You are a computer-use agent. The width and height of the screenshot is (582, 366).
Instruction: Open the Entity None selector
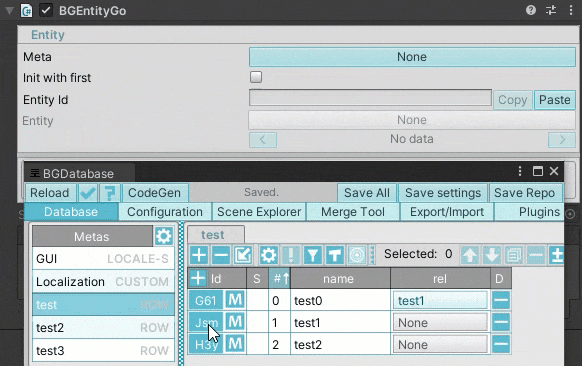click(412, 120)
